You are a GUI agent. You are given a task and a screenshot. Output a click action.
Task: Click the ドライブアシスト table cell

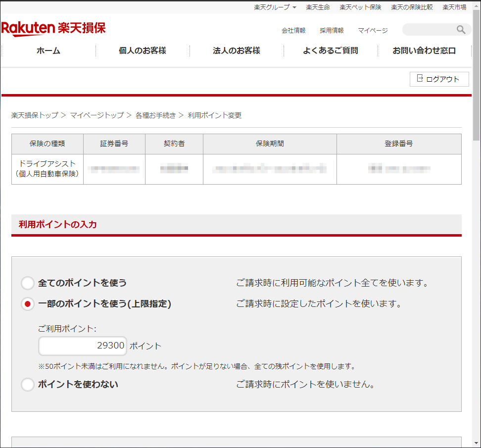[48, 169]
